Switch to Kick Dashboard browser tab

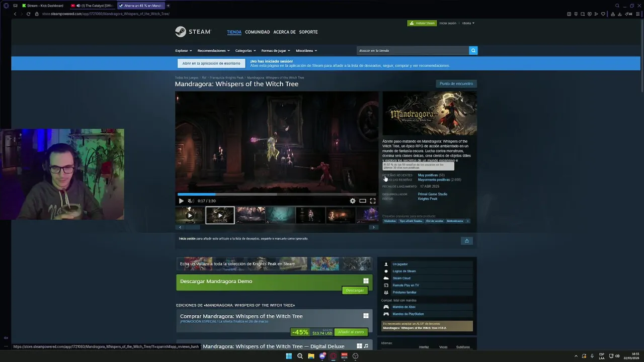(x=43, y=6)
